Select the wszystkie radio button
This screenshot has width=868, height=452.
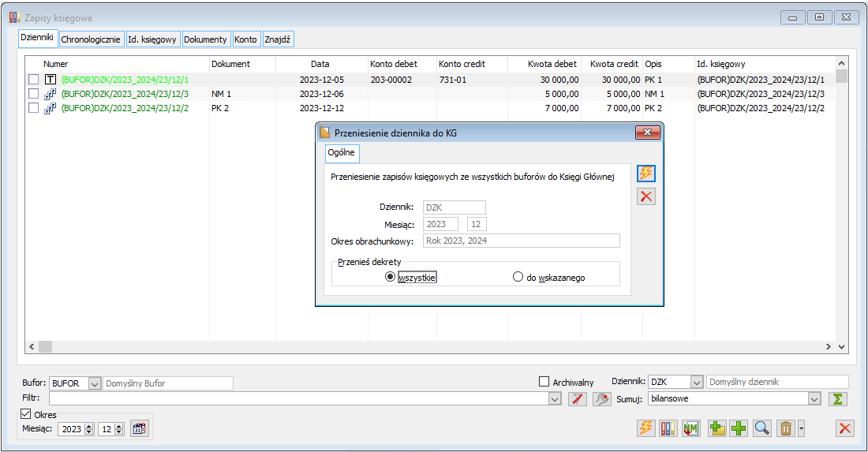pos(391,277)
